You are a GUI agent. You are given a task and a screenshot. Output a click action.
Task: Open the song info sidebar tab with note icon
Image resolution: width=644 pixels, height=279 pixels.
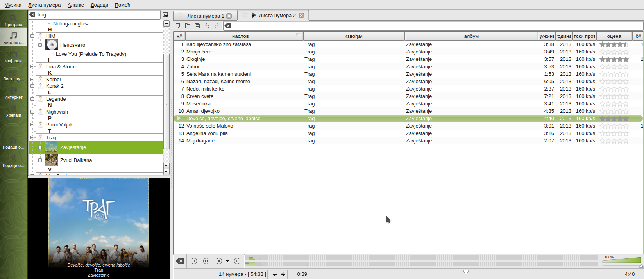(x=14, y=142)
